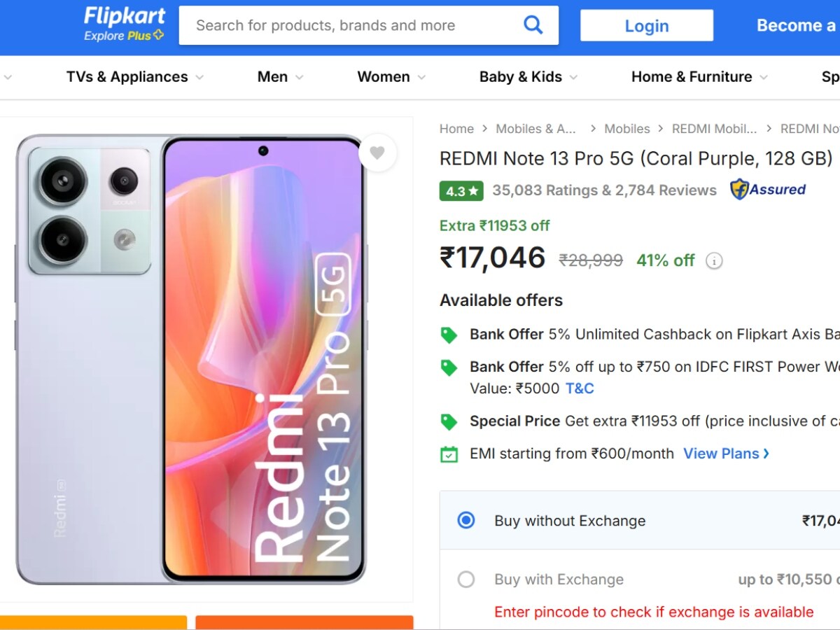Open Baby & Kids category menu
This screenshot has height=630, width=840.
pyautogui.click(x=528, y=77)
